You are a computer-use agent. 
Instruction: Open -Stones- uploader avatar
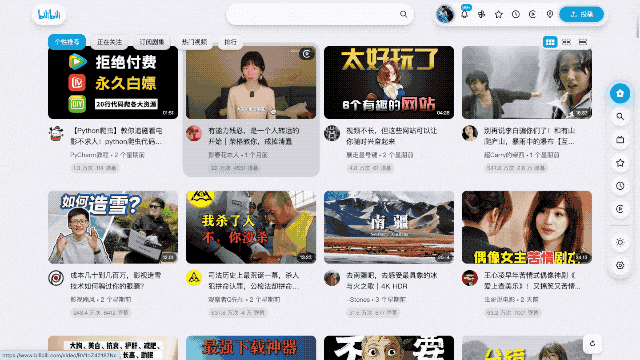[x=332, y=278]
